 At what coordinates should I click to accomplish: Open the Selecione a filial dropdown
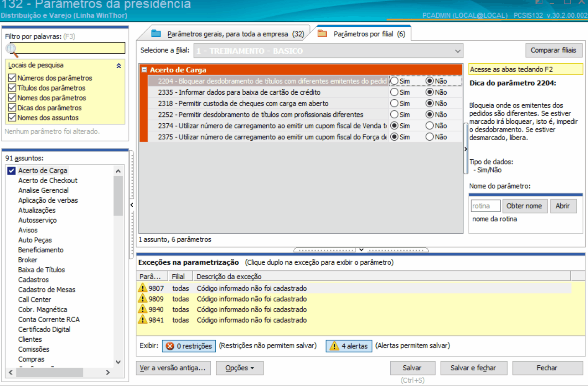(x=458, y=51)
